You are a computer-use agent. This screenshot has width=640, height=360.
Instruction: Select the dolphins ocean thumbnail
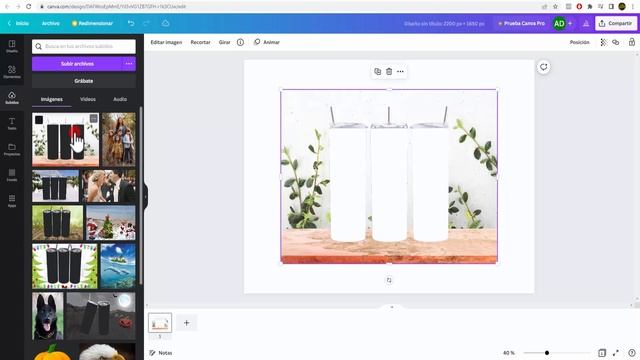[x=118, y=266]
